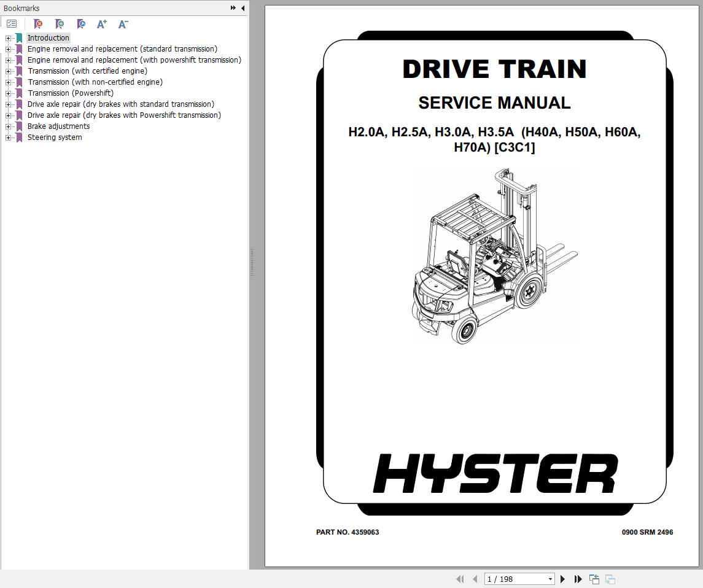
Task: Decrease bookmark font size with A-
Action: tap(123, 24)
